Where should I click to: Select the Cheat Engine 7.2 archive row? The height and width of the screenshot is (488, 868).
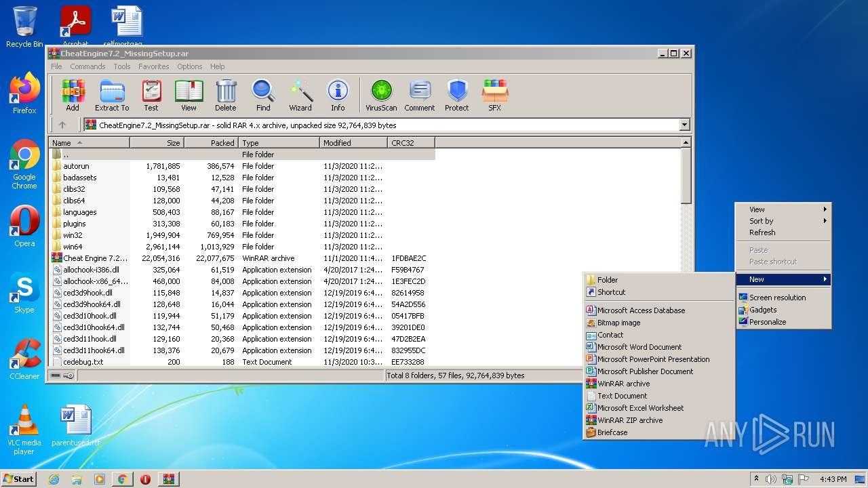(x=242, y=258)
